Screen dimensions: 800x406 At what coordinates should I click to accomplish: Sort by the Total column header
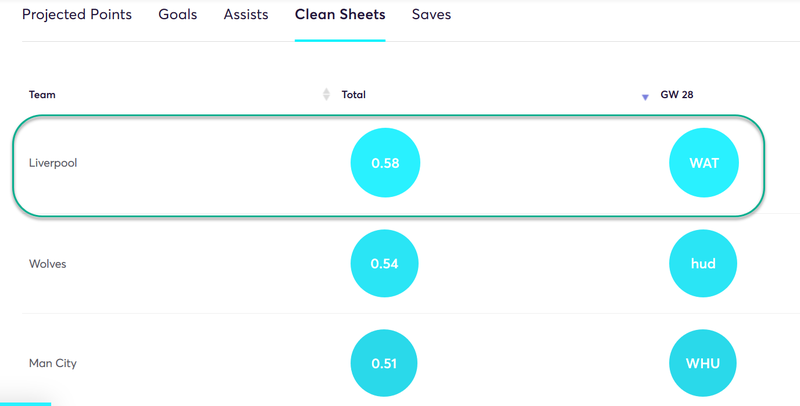click(x=354, y=95)
